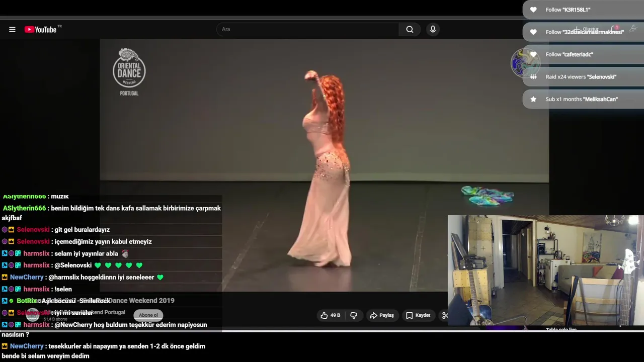Click the Follow "K3R158L1" alert
The height and width of the screenshot is (362, 644).
tap(584, 10)
